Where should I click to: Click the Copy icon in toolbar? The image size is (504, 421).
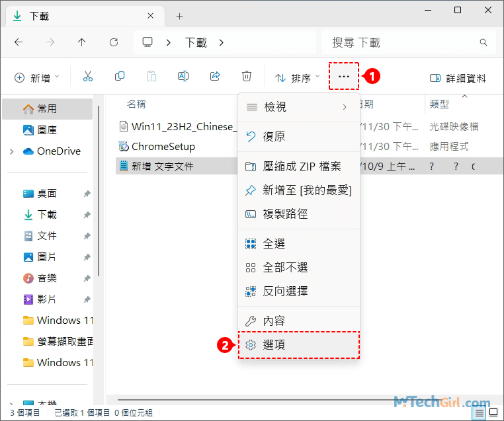pos(120,77)
